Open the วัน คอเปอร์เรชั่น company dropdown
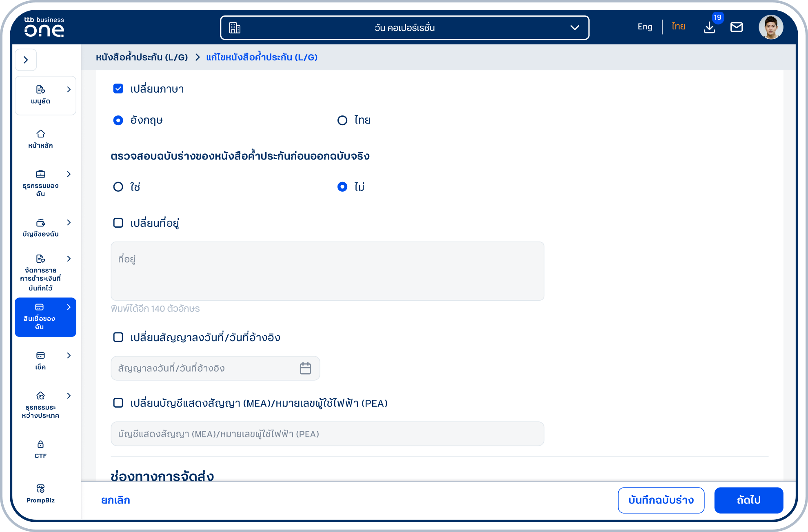The image size is (808, 532). [x=404, y=28]
